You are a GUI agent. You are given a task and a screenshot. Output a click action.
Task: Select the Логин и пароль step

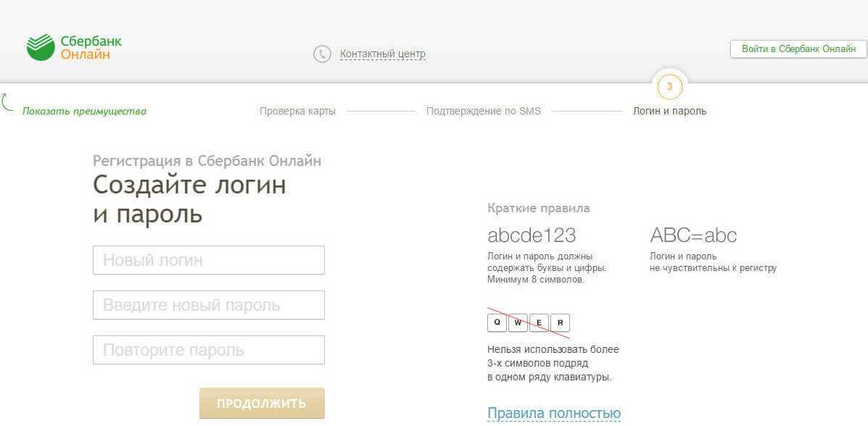tap(669, 112)
